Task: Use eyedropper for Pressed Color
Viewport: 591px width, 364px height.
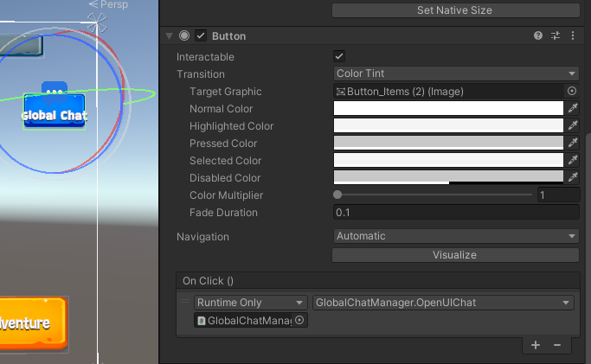Action: click(x=572, y=143)
